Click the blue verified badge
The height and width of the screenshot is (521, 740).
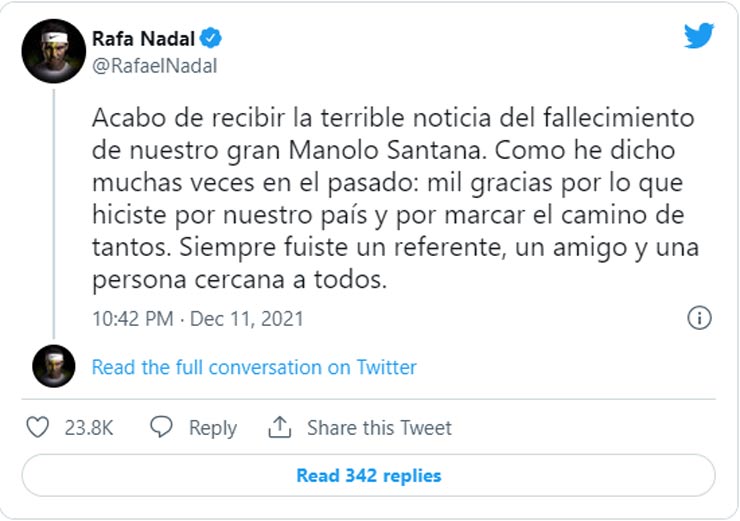[x=211, y=39]
